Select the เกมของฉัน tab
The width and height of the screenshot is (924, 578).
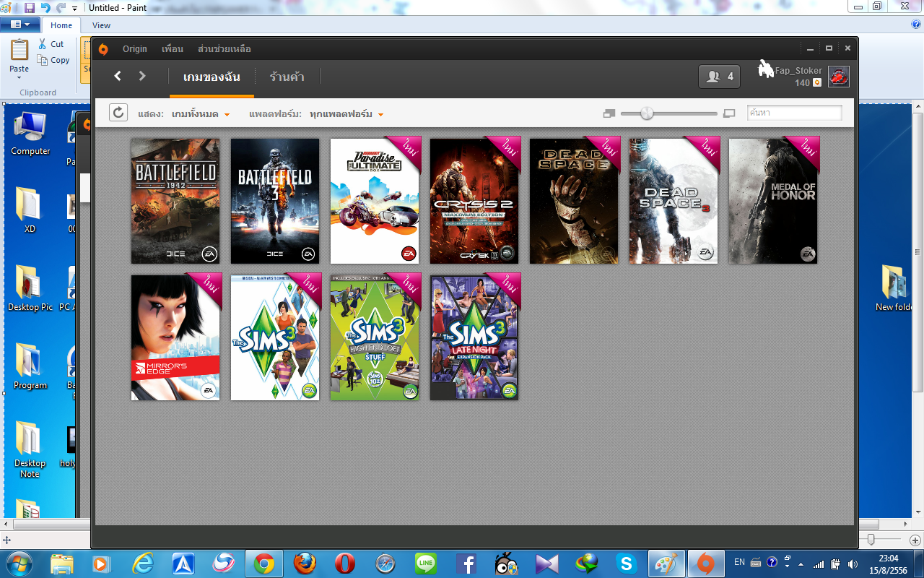(212, 77)
